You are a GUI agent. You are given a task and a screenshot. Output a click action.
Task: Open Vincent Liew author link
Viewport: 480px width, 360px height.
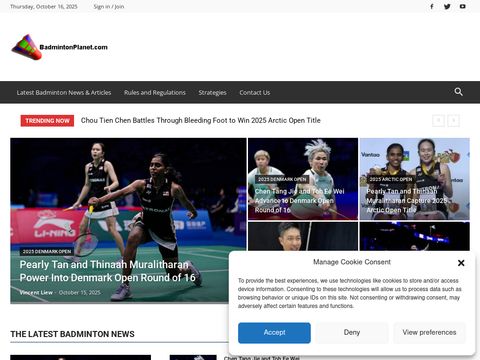36,293
